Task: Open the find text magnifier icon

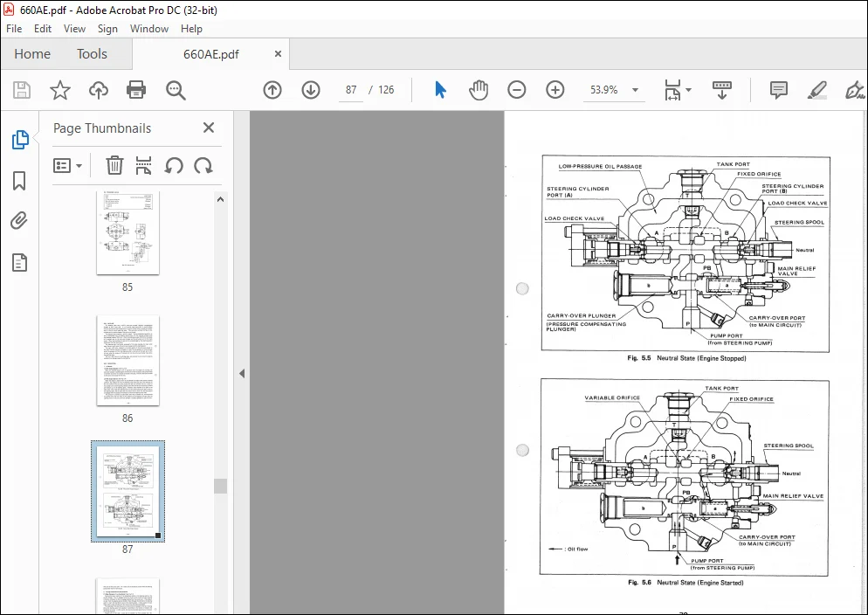Action: pyautogui.click(x=176, y=90)
